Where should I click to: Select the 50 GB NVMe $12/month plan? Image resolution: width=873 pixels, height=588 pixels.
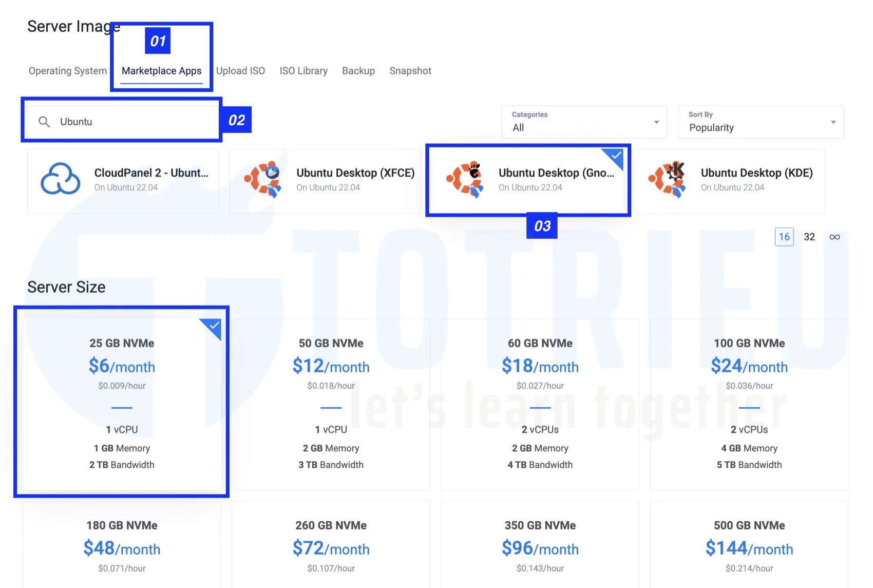pyautogui.click(x=331, y=404)
